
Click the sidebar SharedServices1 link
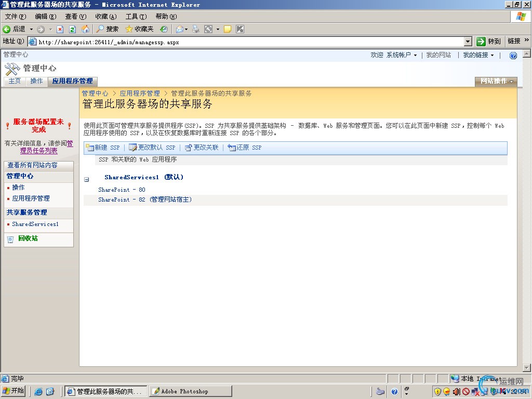(x=35, y=224)
